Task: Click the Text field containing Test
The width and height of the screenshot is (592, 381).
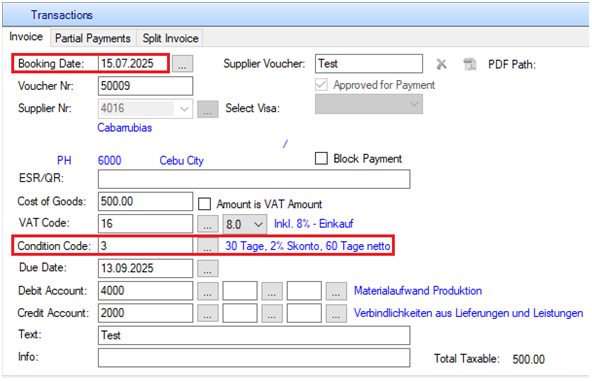Action: (254, 335)
